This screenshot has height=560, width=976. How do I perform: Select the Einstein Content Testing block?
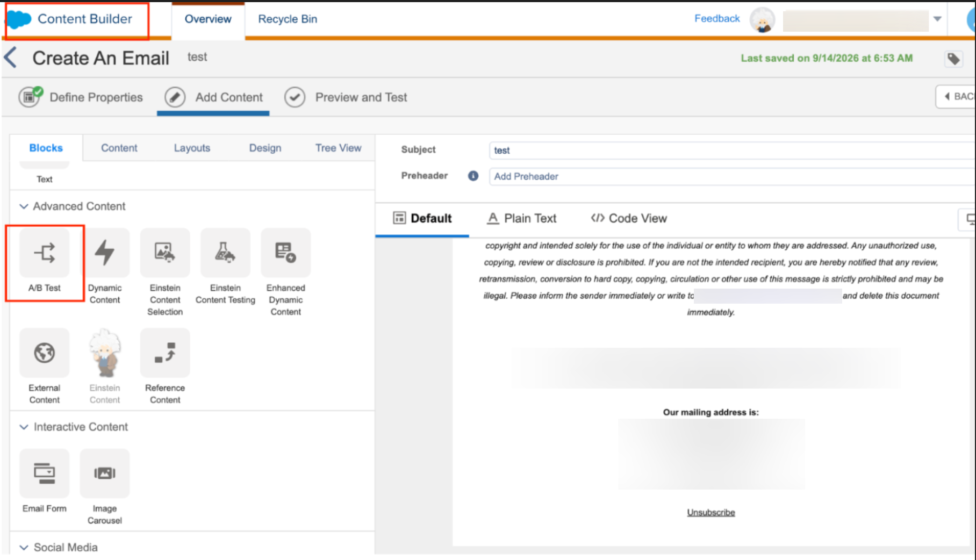(x=225, y=253)
